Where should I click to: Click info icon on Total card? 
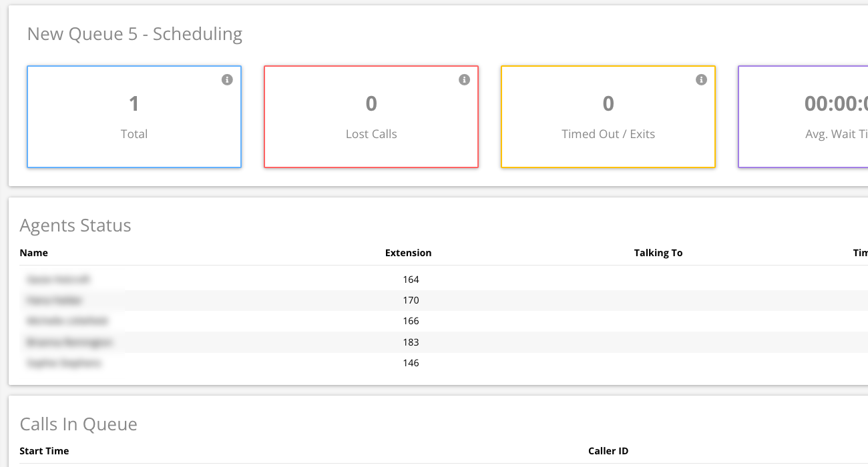pyautogui.click(x=227, y=79)
